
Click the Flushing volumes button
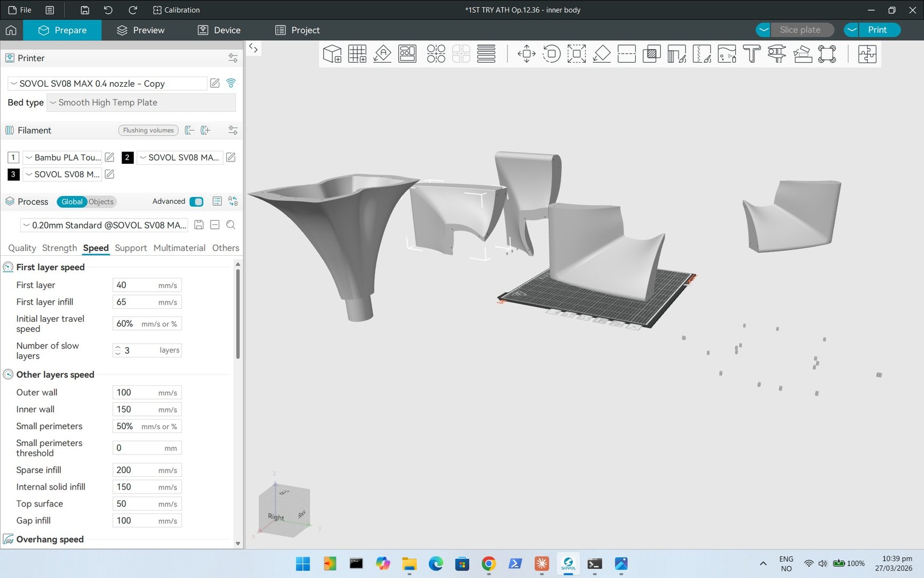(x=148, y=131)
